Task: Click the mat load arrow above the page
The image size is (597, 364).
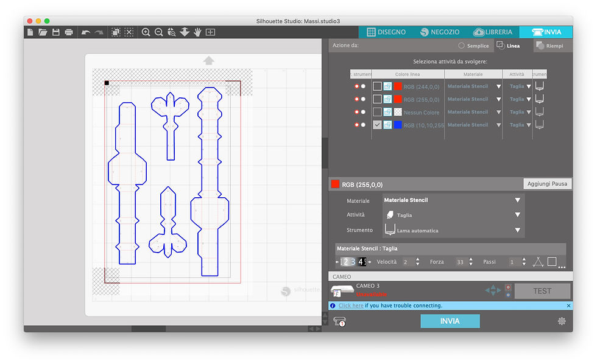Action: (208, 60)
